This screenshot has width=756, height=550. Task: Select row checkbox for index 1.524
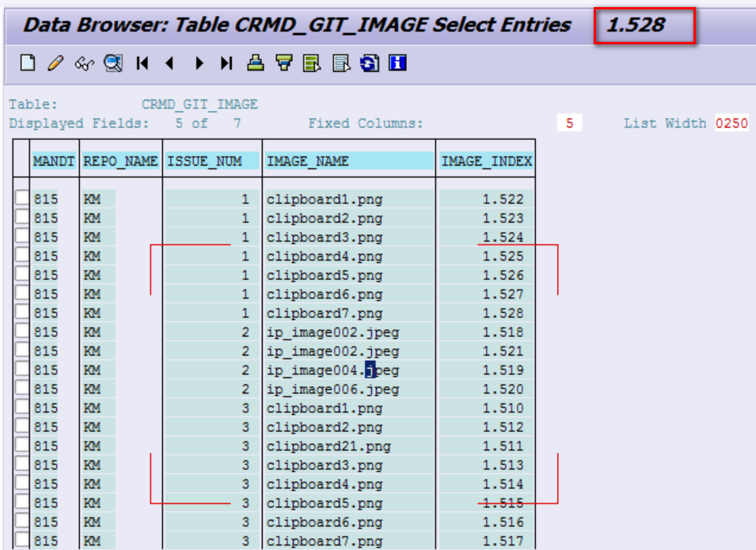click(21, 236)
